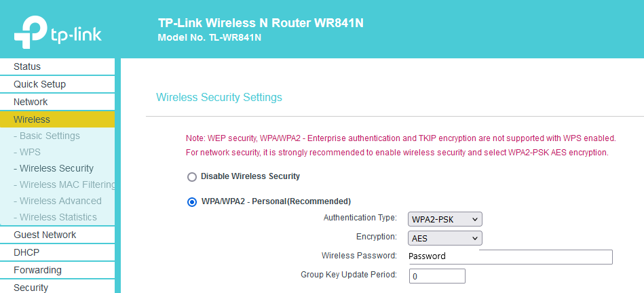Open the WPS submenu item
Viewport: 644px width, 293px height.
27,152
